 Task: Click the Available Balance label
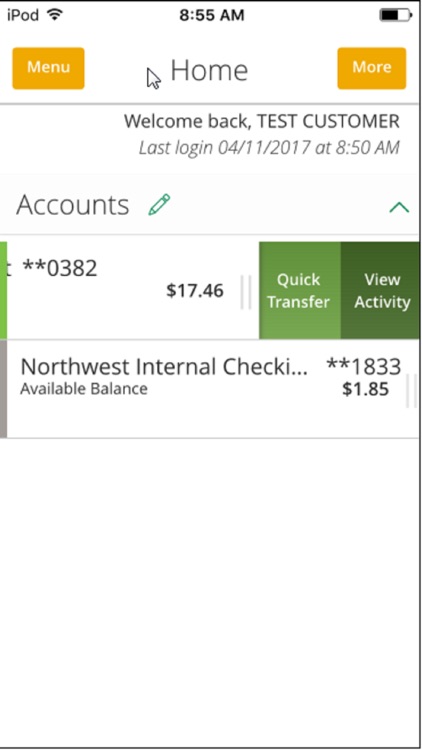point(84,389)
